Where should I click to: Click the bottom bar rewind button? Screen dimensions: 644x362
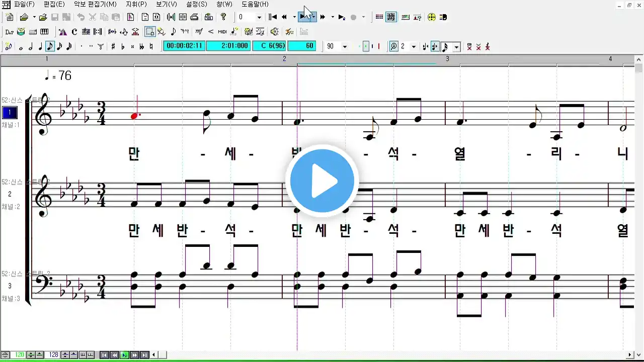point(114,355)
